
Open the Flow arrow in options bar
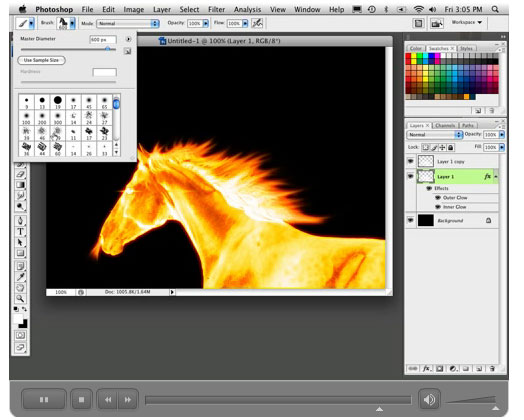coord(245,23)
